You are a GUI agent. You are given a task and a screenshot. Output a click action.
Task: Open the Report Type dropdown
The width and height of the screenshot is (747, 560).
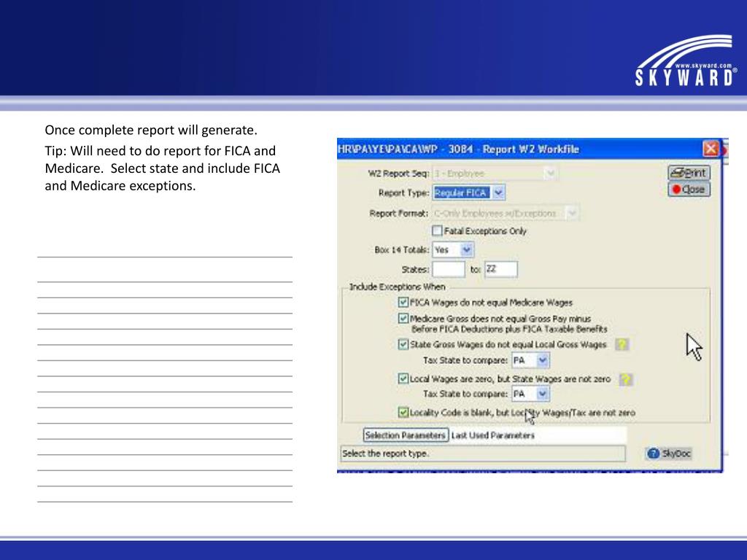(x=499, y=192)
